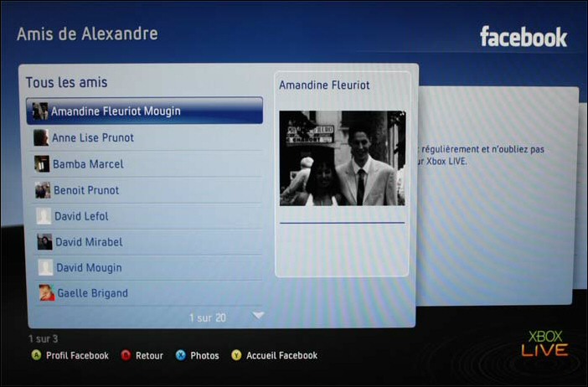Click the facebook logo
This screenshot has width=588, height=387.
point(524,37)
